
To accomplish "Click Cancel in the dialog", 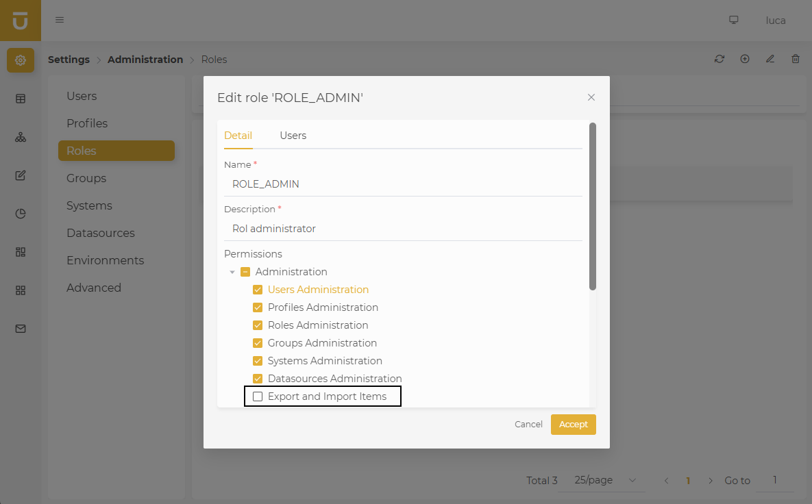I will 528,425.
